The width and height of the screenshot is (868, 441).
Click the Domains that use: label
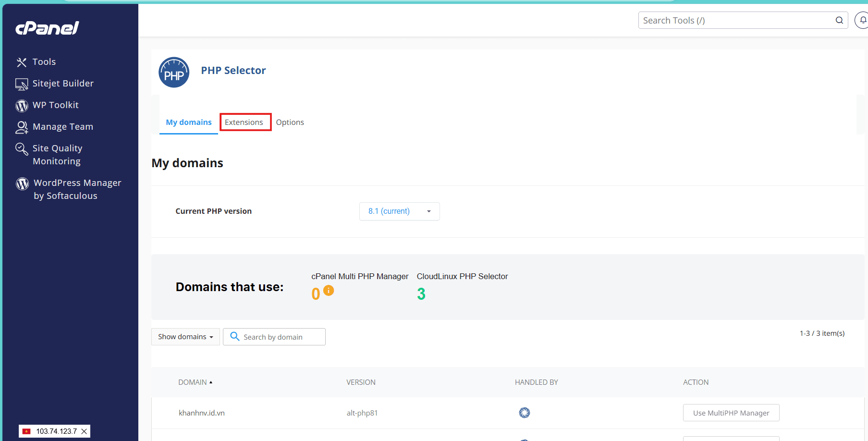click(230, 287)
